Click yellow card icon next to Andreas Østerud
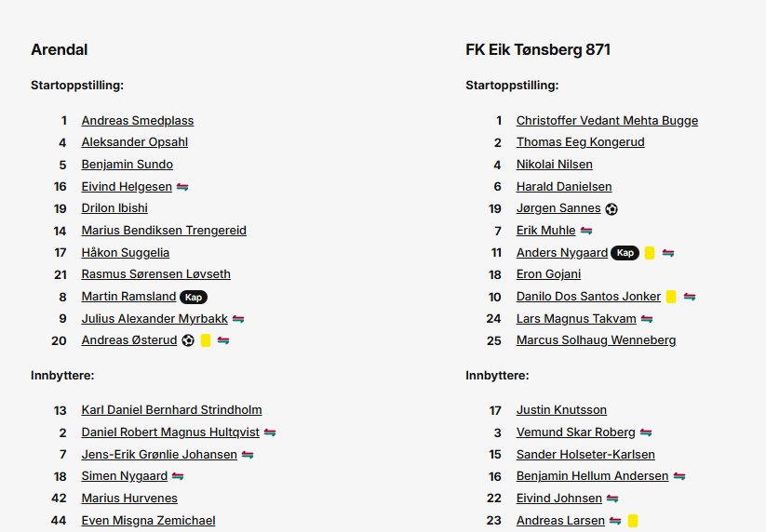This screenshot has width=766, height=532. pyautogui.click(x=206, y=340)
